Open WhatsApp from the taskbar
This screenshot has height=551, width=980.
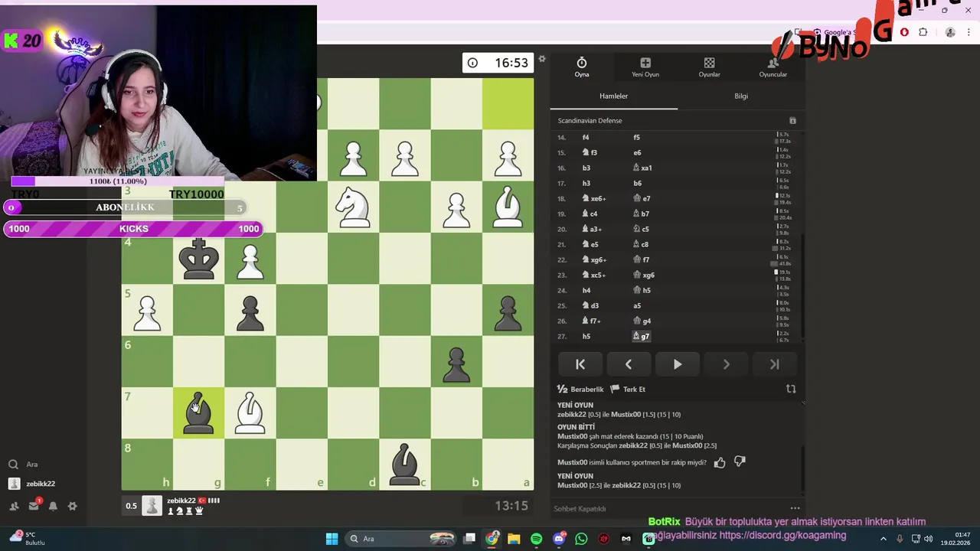581,539
